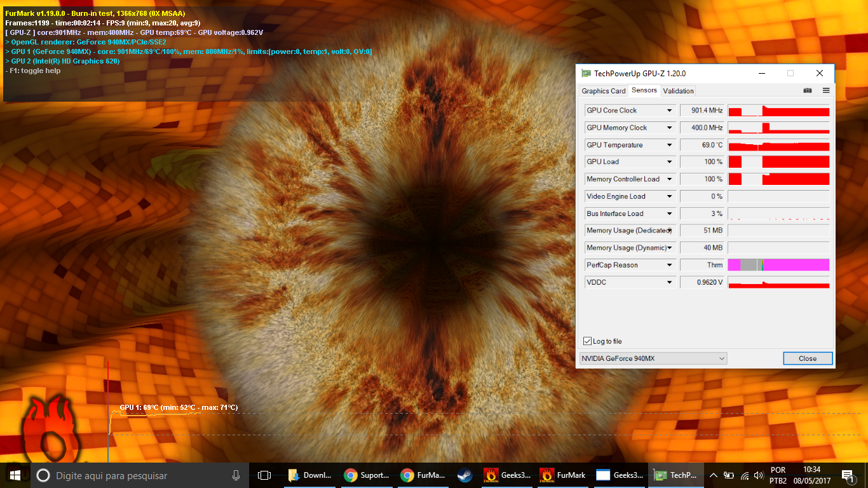
Task: Open the Video Engine Load dropdown
Action: pos(669,196)
